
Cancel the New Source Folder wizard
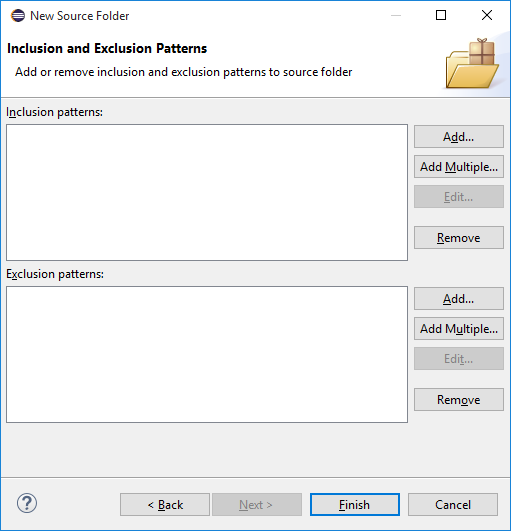(x=453, y=505)
